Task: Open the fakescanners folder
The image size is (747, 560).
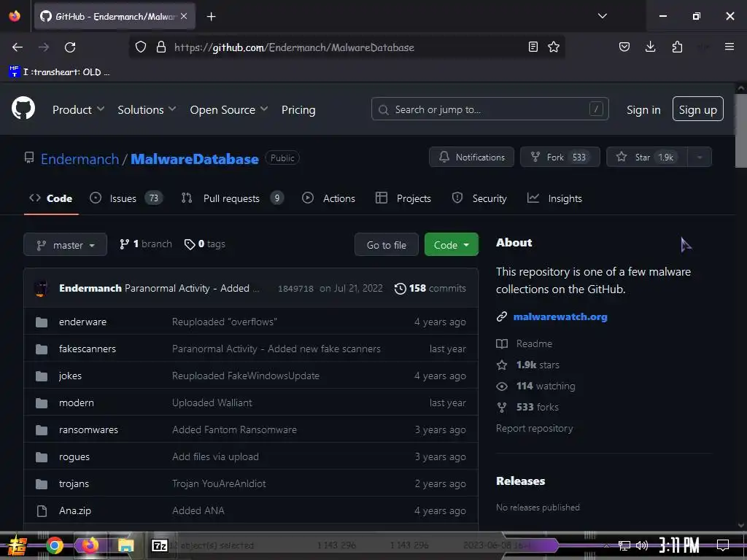Action: click(x=88, y=349)
